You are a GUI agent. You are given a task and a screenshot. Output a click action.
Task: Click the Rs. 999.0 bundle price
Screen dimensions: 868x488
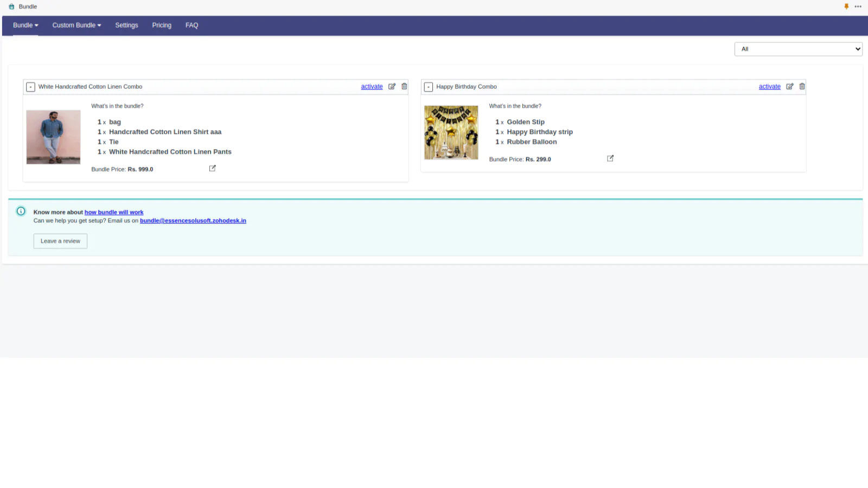point(141,169)
